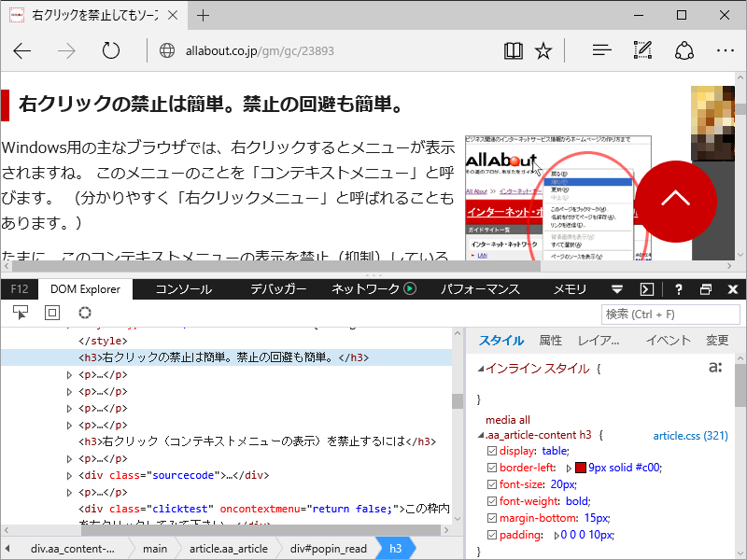The width and height of the screenshot is (747, 560).
Task: Open article.css (321) source link
Action: [x=690, y=436]
